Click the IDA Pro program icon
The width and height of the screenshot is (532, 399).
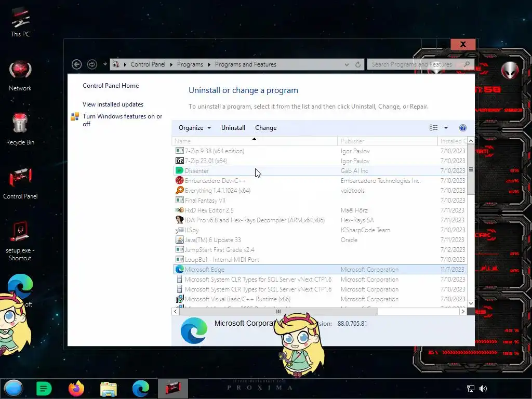tap(179, 220)
